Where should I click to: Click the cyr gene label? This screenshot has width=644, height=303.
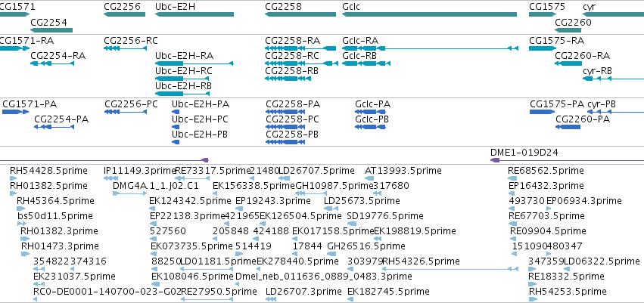click(589, 7)
